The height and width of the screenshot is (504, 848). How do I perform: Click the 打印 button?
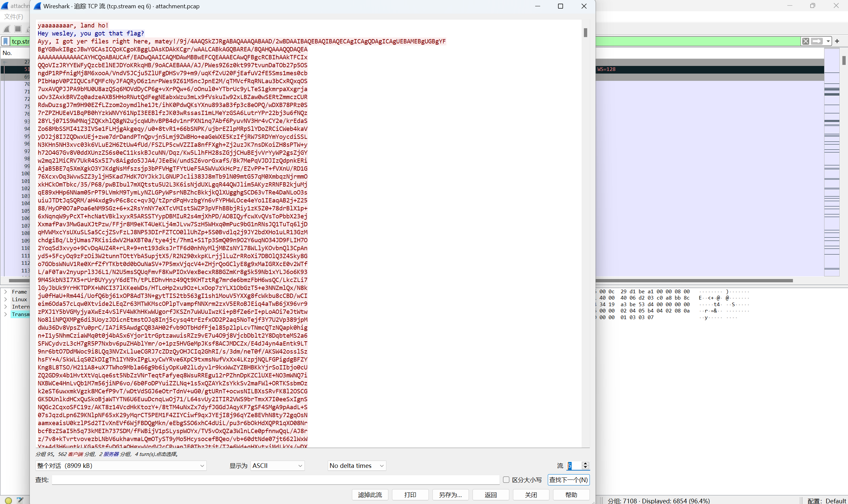click(x=410, y=494)
